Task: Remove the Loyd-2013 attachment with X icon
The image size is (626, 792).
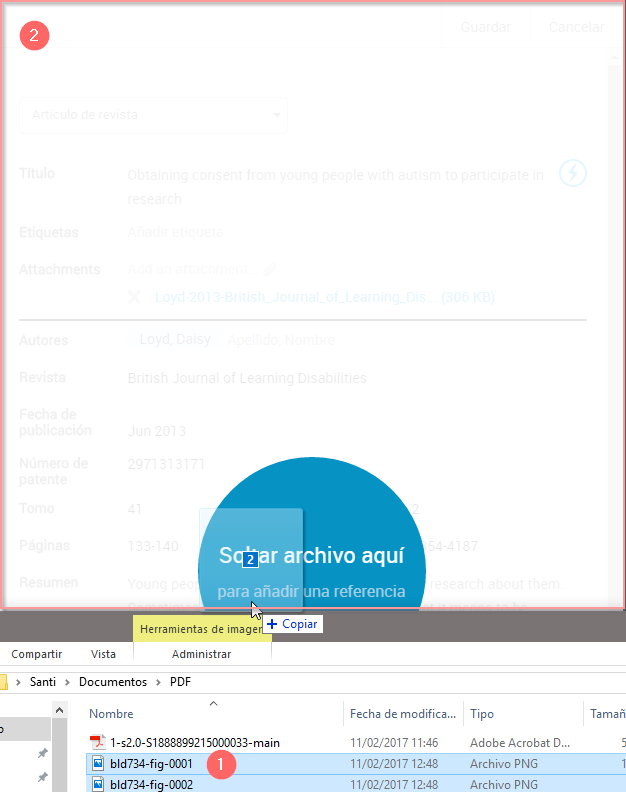Action: click(x=135, y=297)
